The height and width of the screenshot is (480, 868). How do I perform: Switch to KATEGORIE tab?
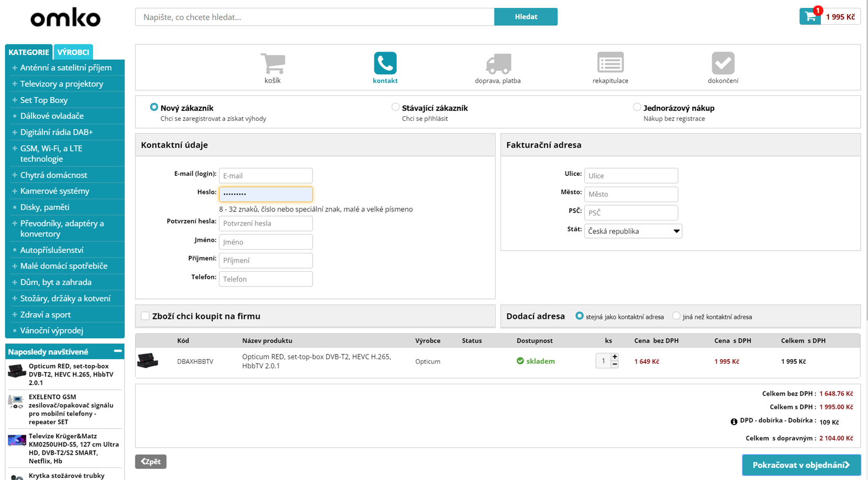[29, 52]
